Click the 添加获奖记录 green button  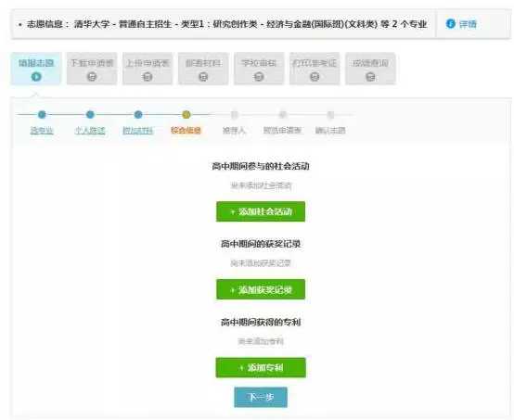point(261,289)
